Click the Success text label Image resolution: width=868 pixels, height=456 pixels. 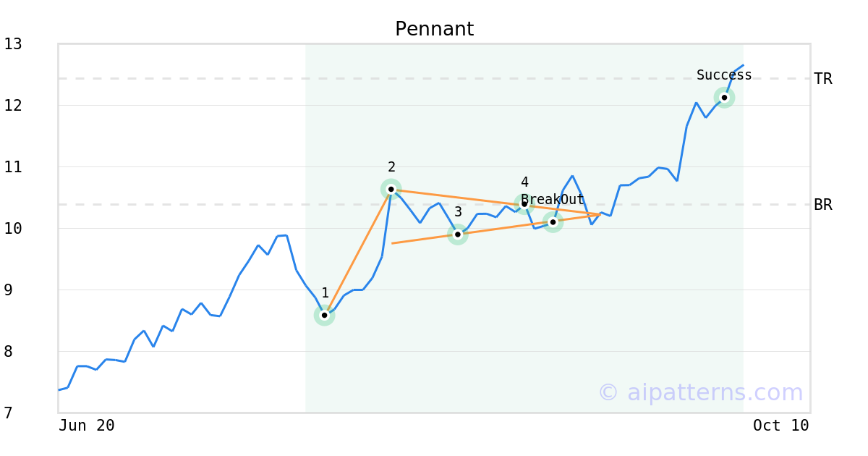tap(724, 75)
